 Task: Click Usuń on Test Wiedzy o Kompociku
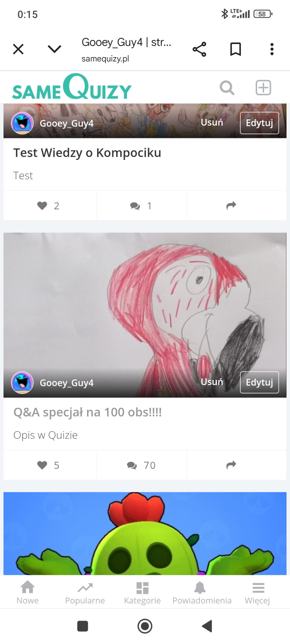[212, 122]
